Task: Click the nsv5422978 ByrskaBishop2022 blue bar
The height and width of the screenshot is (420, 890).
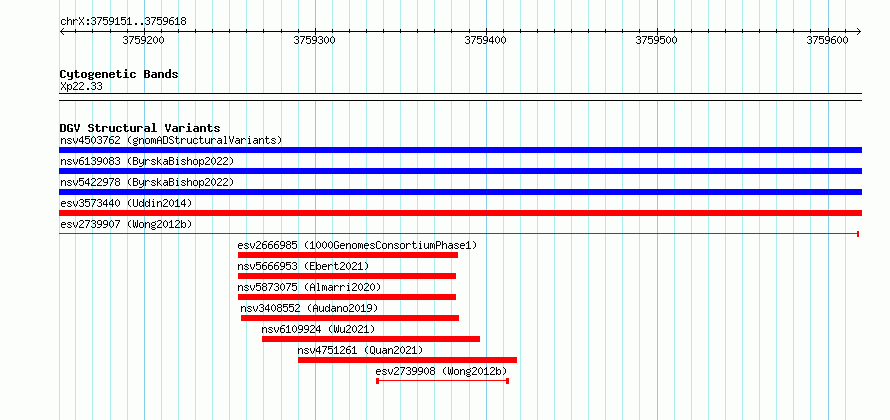Action: (x=460, y=192)
